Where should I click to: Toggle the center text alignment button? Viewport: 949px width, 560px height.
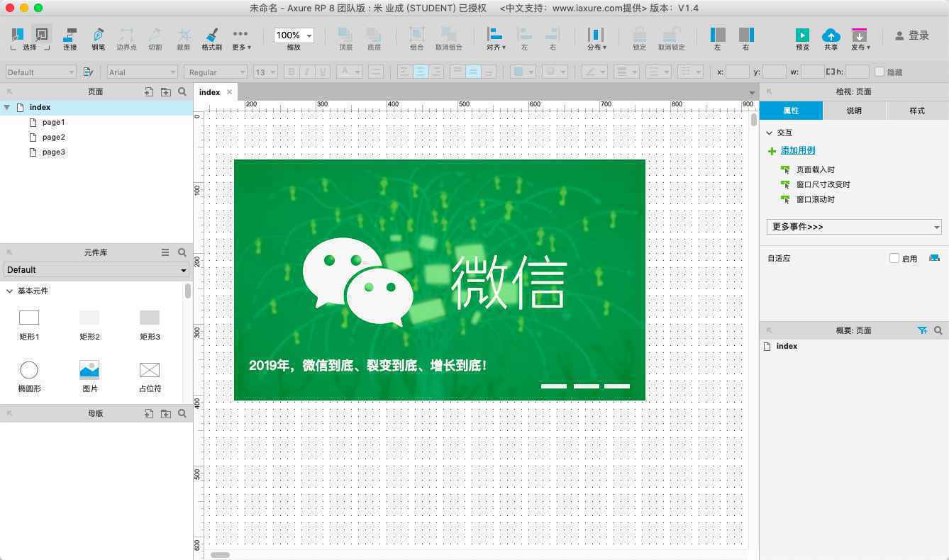point(421,72)
